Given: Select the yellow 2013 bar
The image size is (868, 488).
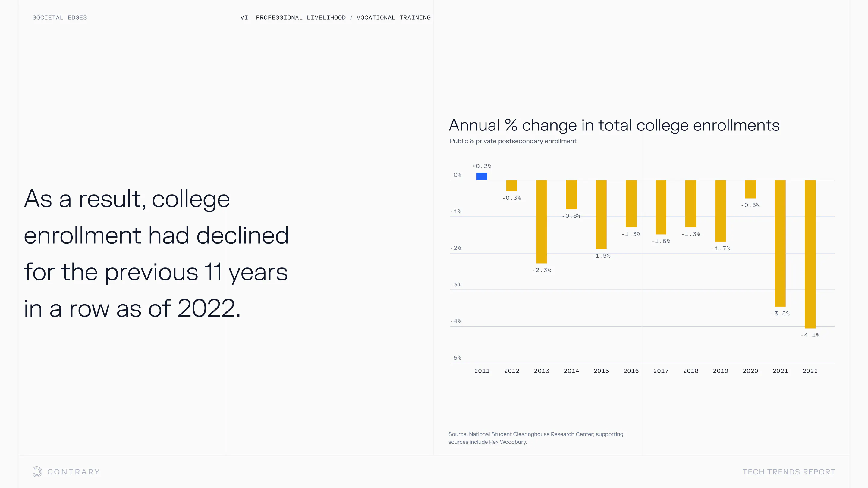Looking at the screenshot, I should [x=541, y=222].
